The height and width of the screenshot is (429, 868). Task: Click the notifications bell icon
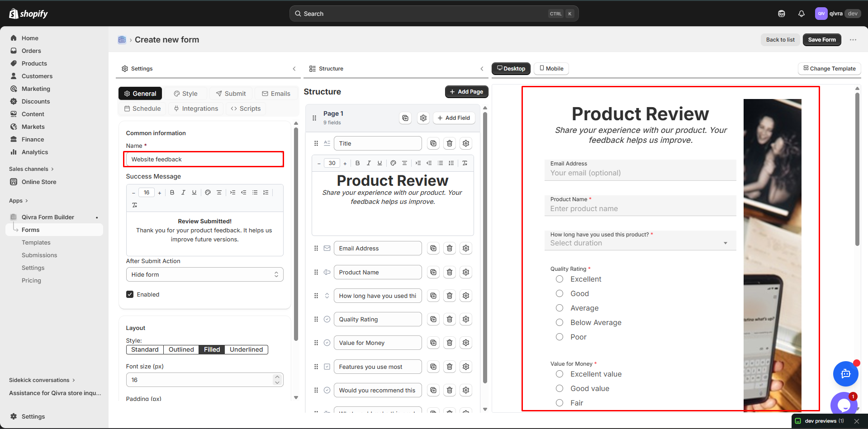pyautogui.click(x=801, y=14)
